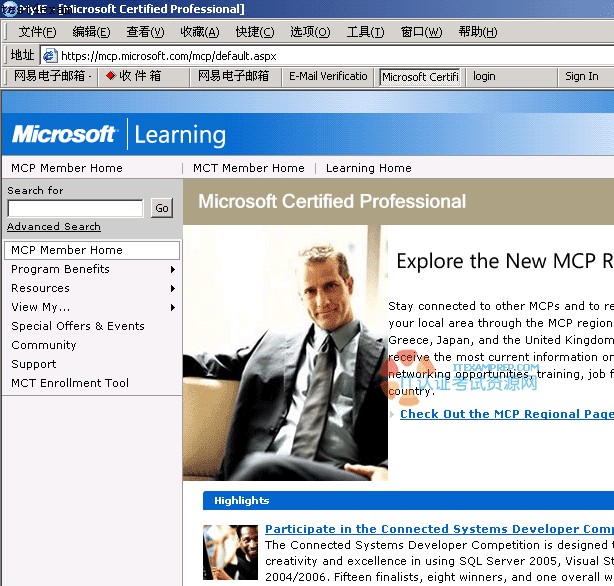Click the Search for text field
The height and width of the screenshot is (586, 614).
[75, 208]
